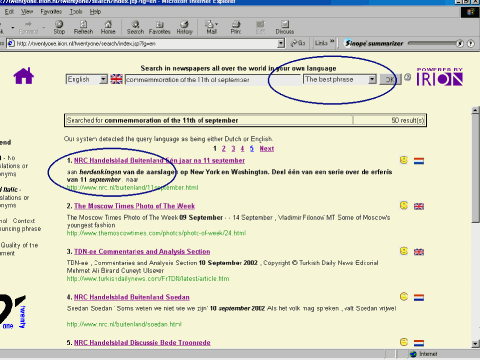Viewport: 480px width, 360px height.
Task: Expand the address bar dropdown arrow
Action: pyautogui.click(x=281, y=43)
